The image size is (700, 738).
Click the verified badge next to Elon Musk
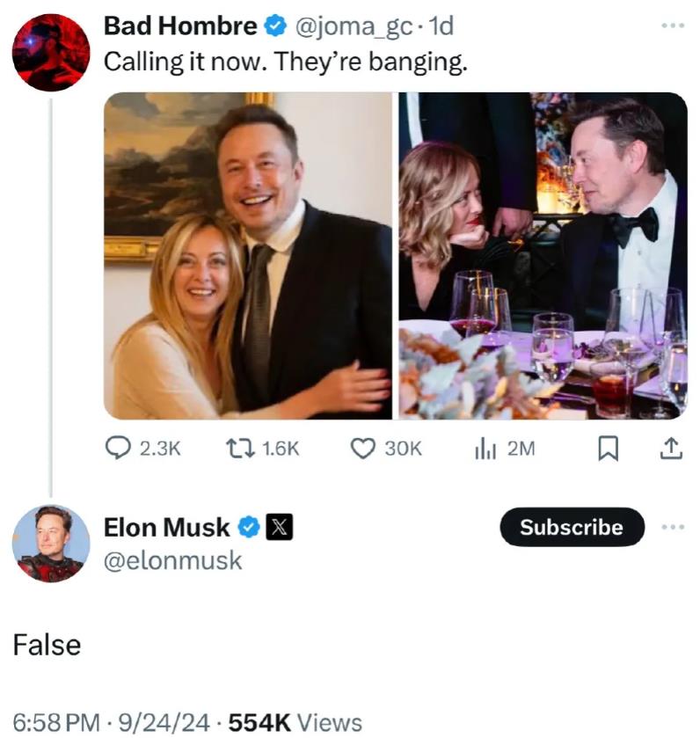click(249, 528)
